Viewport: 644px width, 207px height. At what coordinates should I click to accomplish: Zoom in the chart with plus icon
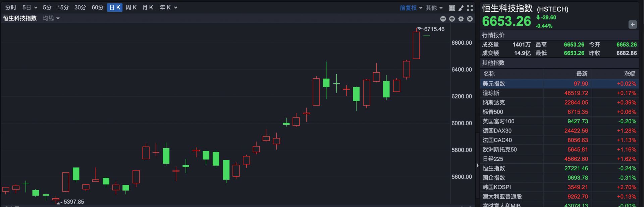pyautogui.click(x=452, y=19)
